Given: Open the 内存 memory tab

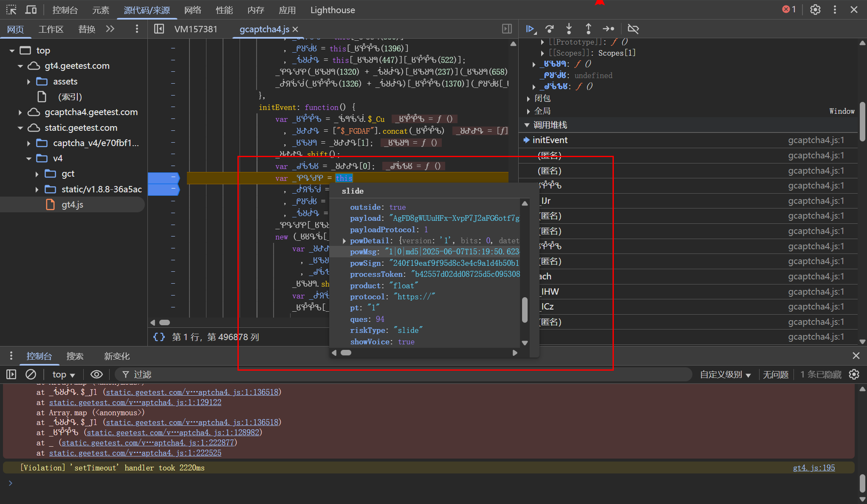Looking at the screenshot, I should (x=256, y=10).
